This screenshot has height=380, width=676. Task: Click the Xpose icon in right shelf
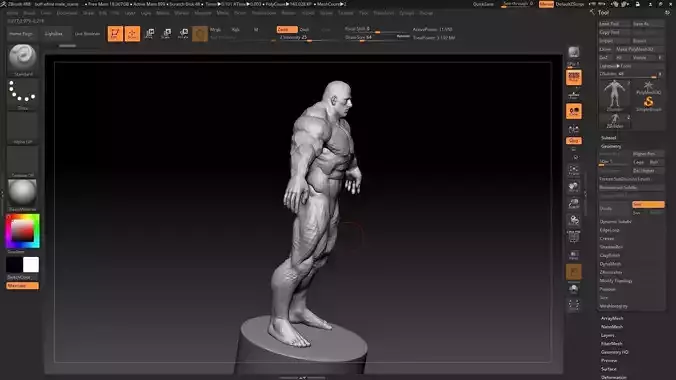[x=573, y=305]
